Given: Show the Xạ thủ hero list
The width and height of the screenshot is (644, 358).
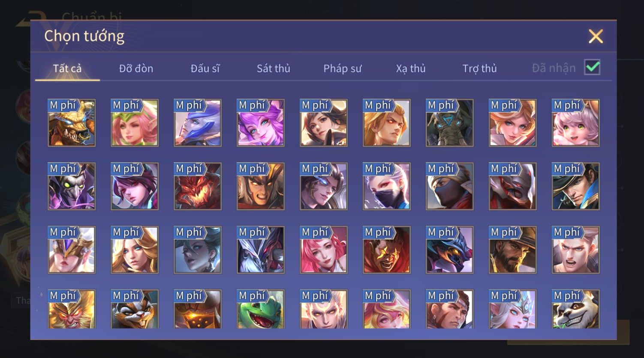Looking at the screenshot, I should point(411,69).
